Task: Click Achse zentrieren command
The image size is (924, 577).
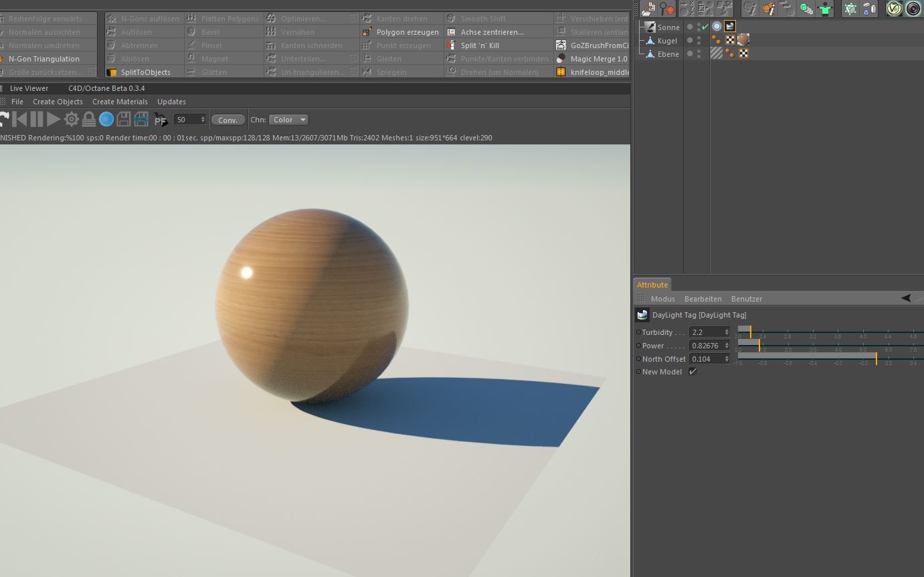Action: click(x=492, y=32)
